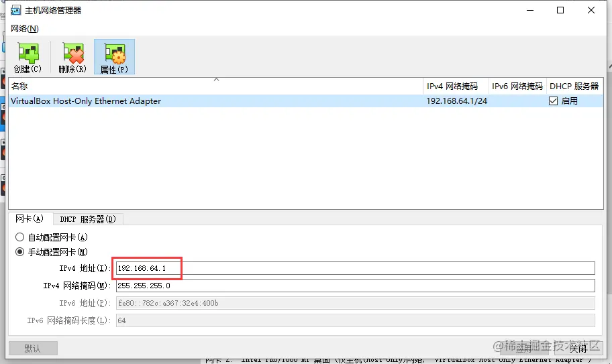Open the 网络(N) menu
The height and width of the screenshot is (364, 612).
(25, 28)
